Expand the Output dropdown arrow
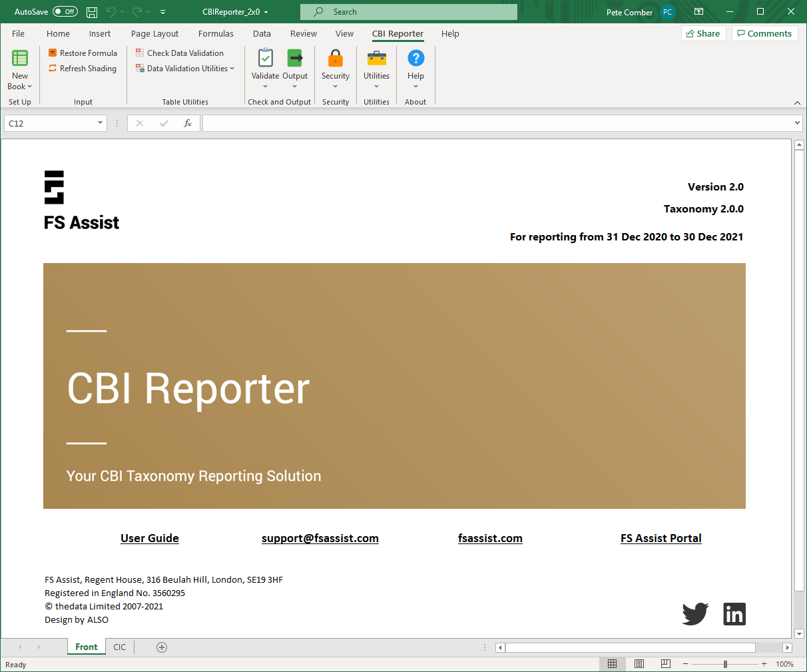Screen dimensions: 807x672 pos(295,87)
